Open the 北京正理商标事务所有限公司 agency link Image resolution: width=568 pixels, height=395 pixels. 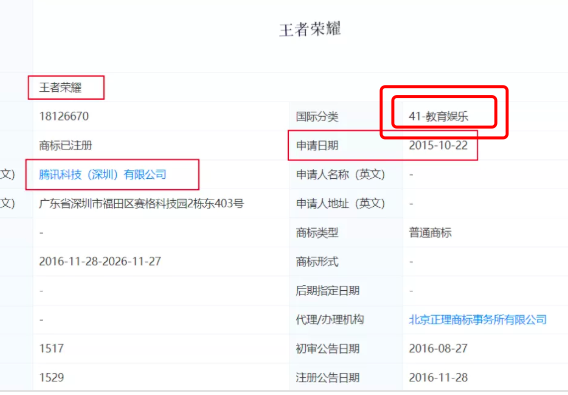click(477, 320)
